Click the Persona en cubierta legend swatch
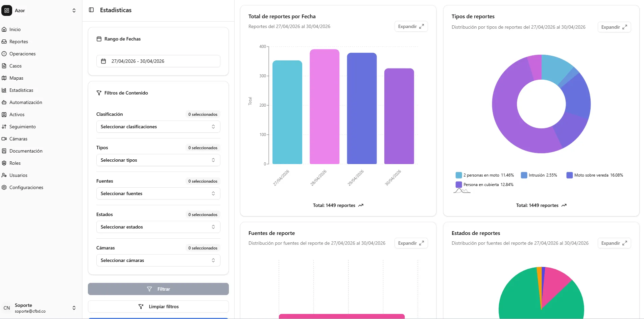Viewport: 644px width, 319px height. pos(459,185)
